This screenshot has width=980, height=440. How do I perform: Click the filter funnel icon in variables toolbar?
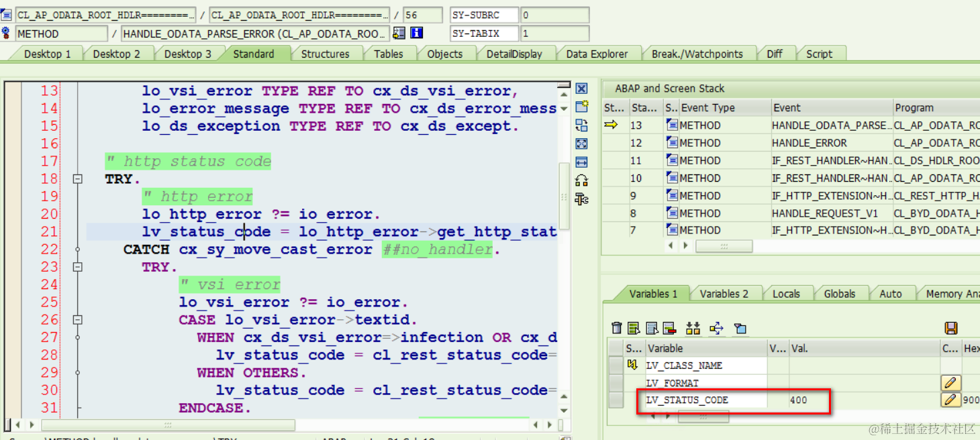click(x=740, y=328)
